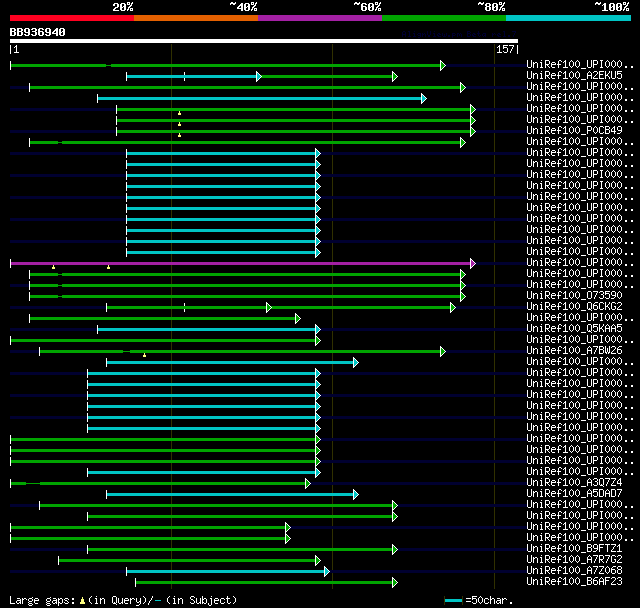Click the =50char. scale label

point(489,600)
